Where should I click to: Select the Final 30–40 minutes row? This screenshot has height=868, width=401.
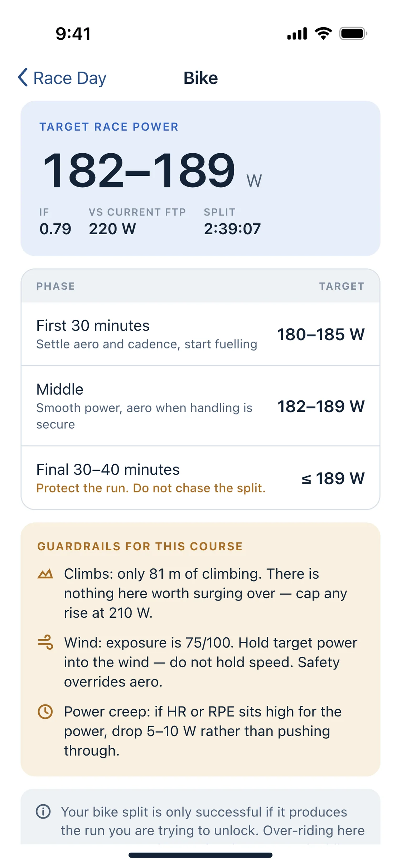[200, 478]
